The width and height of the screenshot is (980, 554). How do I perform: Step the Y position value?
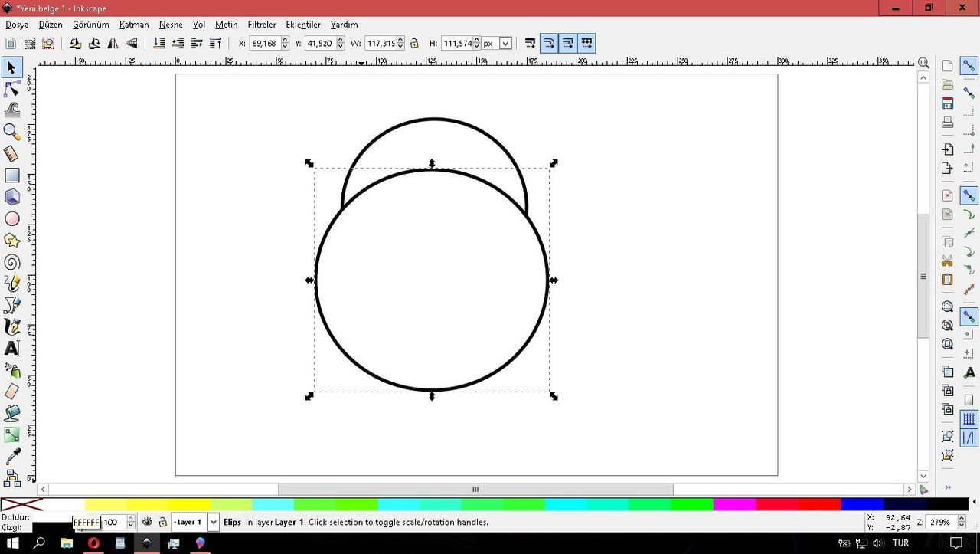[340, 44]
